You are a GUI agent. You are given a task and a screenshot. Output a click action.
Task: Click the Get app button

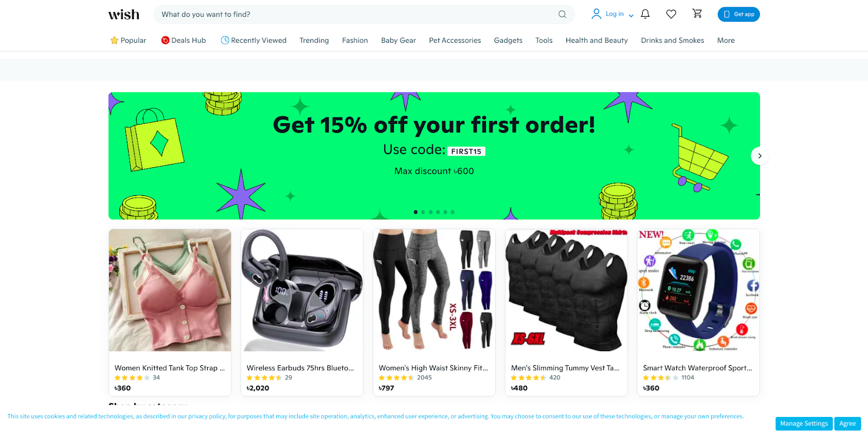coord(738,14)
